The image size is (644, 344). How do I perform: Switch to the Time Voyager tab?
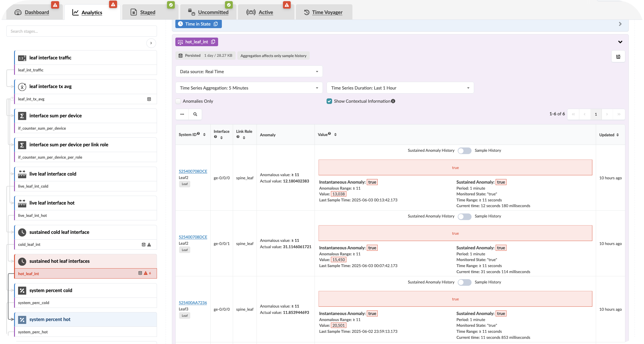click(324, 12)
